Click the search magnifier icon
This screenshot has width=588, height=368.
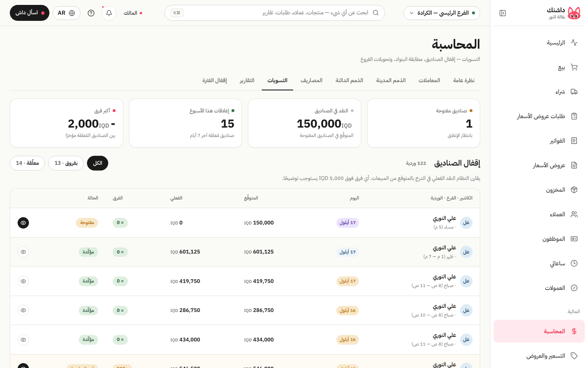tap(376, 13)
